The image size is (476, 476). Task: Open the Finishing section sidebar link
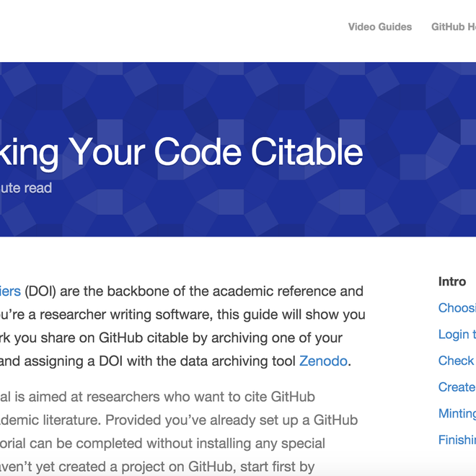tap(457, 440)
